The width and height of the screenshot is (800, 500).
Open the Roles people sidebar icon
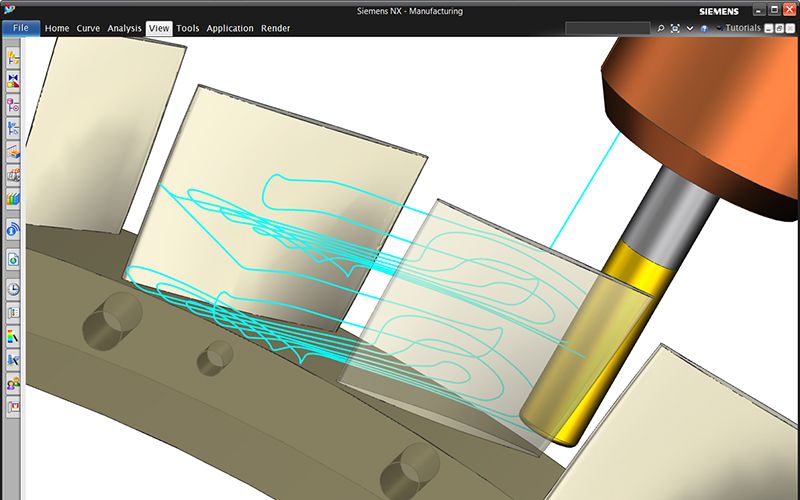pyautogui.click(x=13, y=384)
